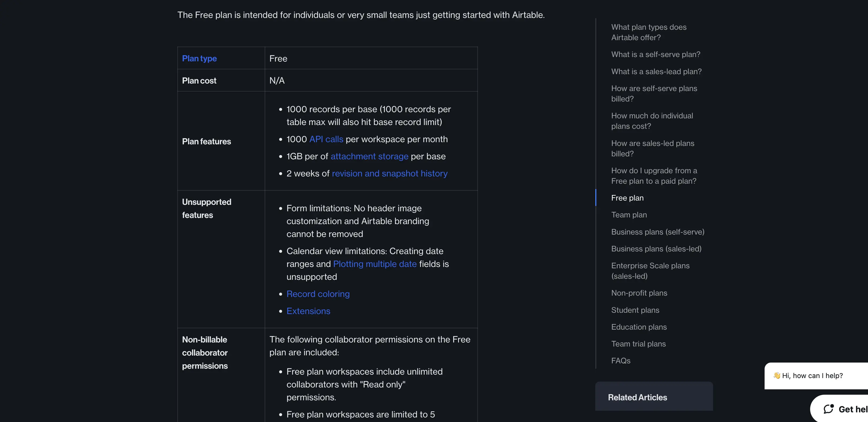Jump to the FAQs section

point(621,360)
